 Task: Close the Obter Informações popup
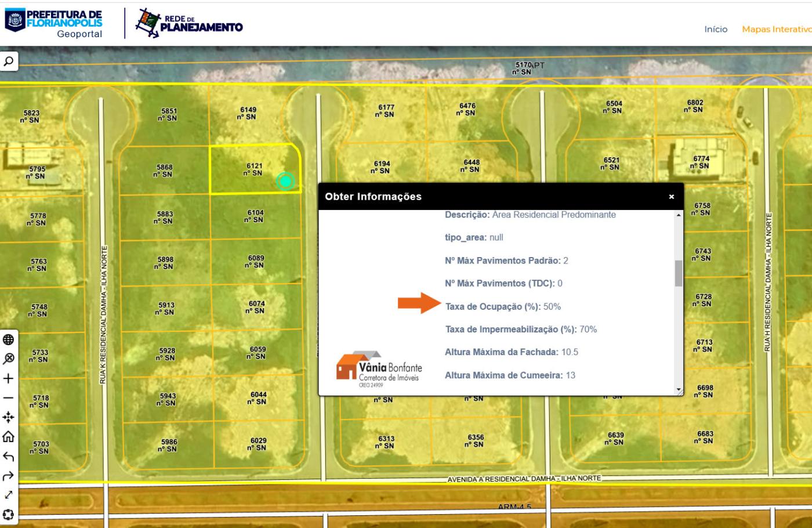click(x=671, y=197)
